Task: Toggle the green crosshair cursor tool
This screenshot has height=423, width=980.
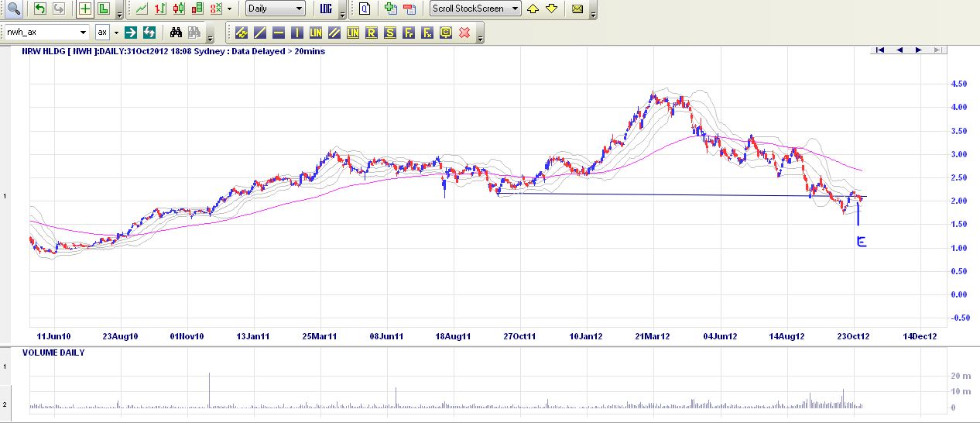Action: (84, 9)
